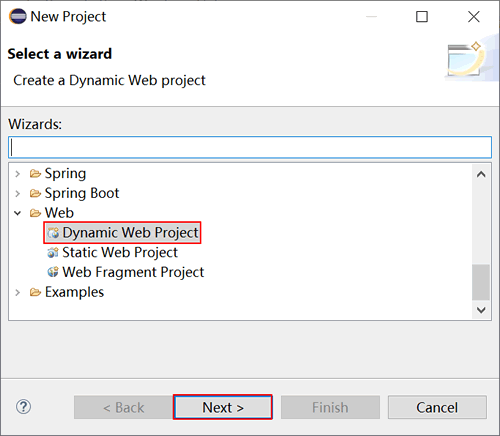Open help with the question mark icon
This screenshot has height=436, width=500.
pos(23,407)
